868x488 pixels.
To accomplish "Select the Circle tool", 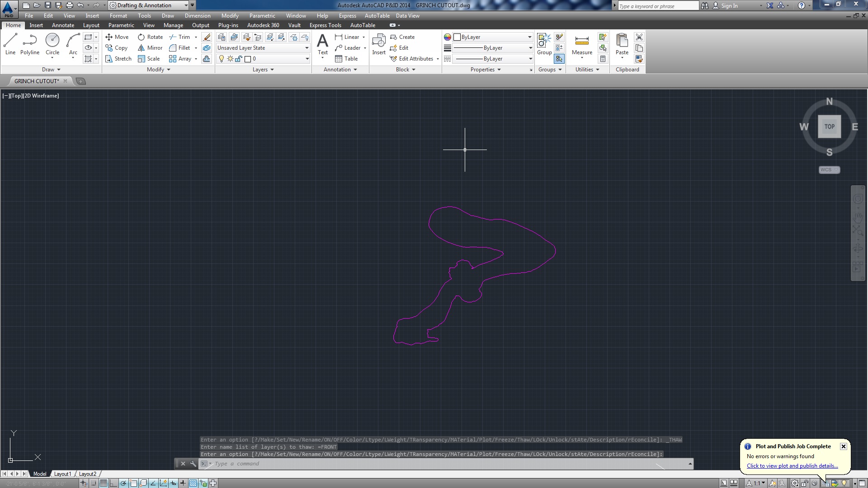I will (52, 44).
